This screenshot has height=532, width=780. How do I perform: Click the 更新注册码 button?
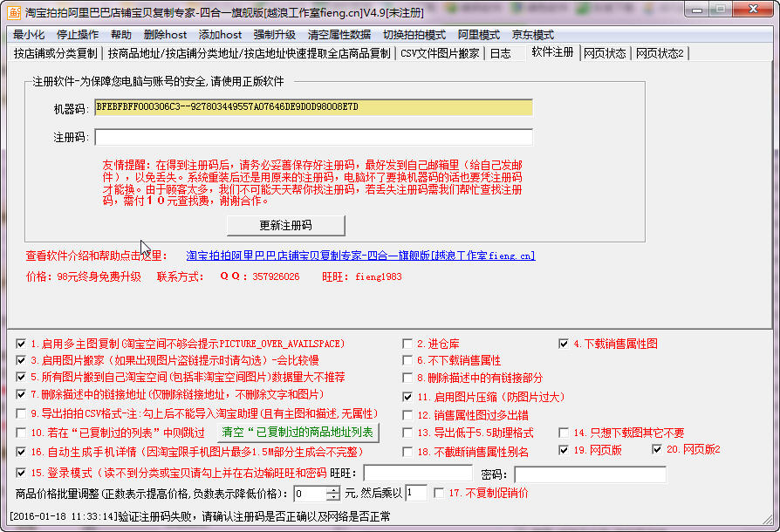[x=286, y=226]
